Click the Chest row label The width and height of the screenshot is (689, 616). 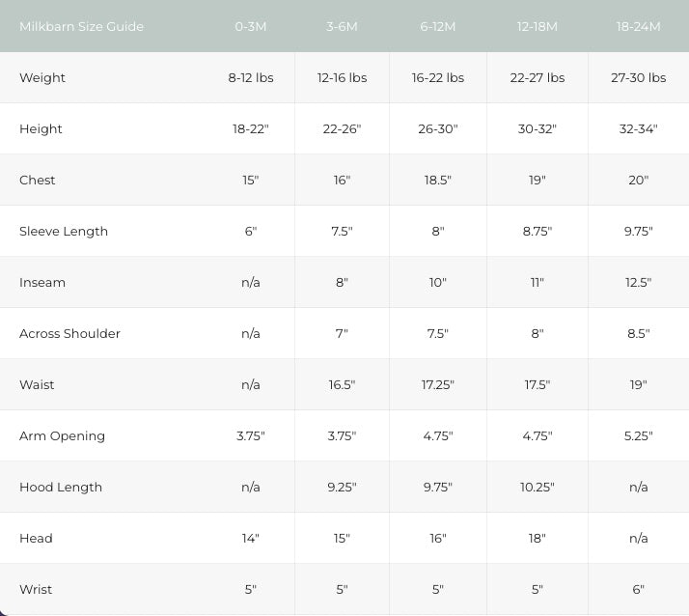tap(38, 181)
